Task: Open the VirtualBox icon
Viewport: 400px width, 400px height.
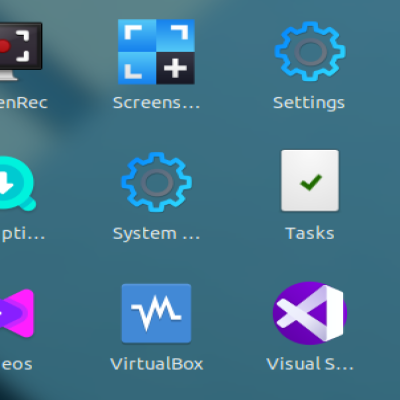Action: [156, 313]
